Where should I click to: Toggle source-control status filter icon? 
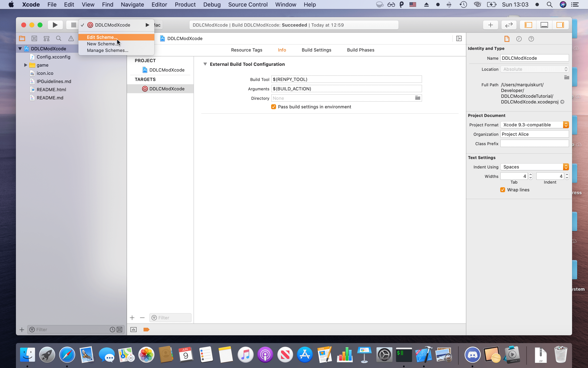120,330
